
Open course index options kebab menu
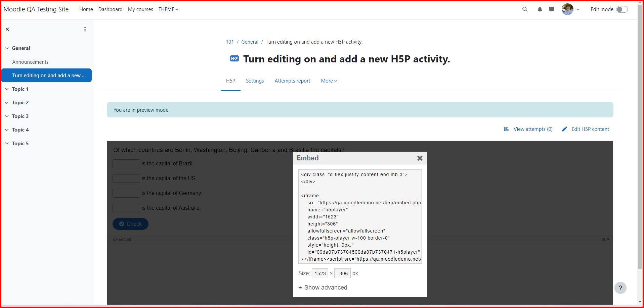(85, 30)
